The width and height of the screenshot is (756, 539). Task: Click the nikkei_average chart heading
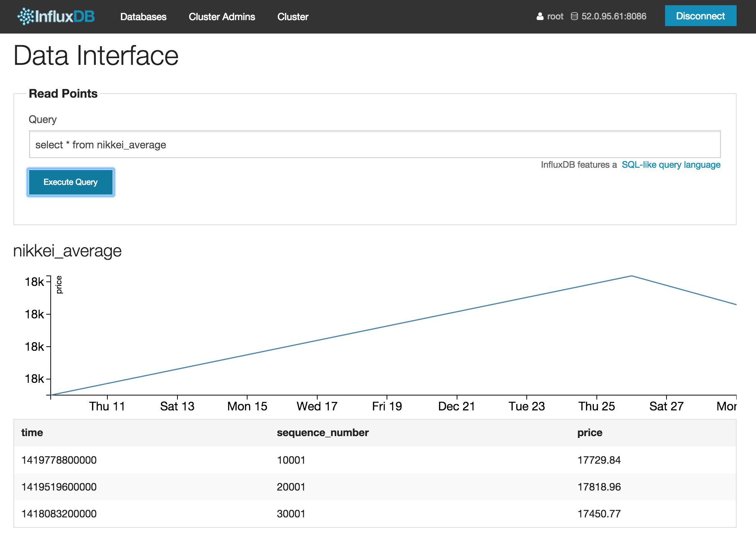[67, 251]
